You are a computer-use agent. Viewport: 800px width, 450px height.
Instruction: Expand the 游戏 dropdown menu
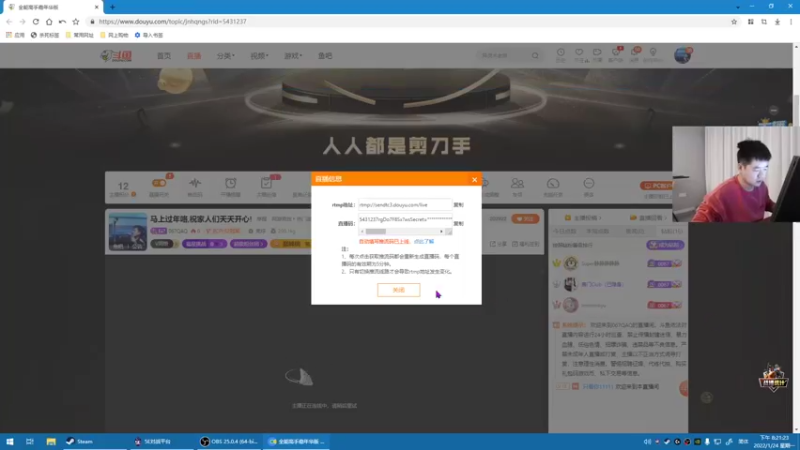coord(293,56)
